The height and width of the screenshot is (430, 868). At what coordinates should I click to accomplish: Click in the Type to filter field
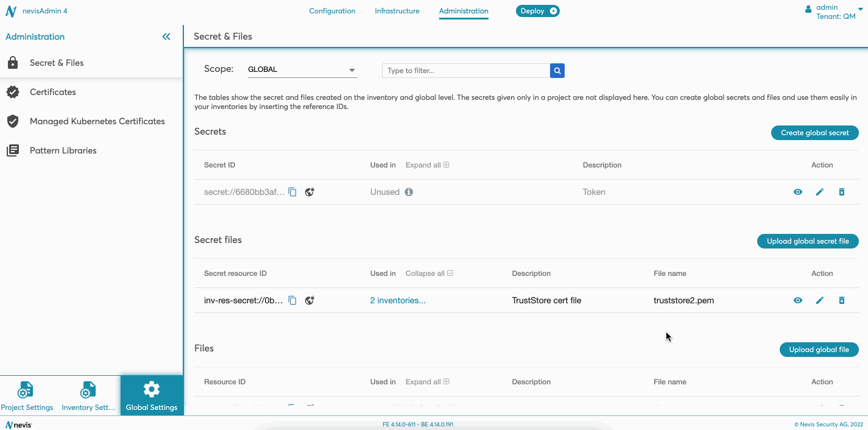coord(466,71)
